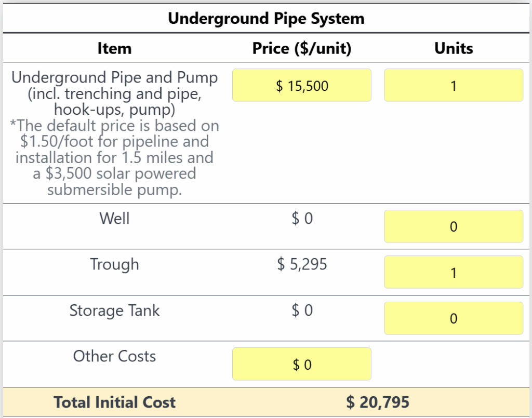Focus the Trough units input box
The image size is (532, 418).
tap(453, 272)
